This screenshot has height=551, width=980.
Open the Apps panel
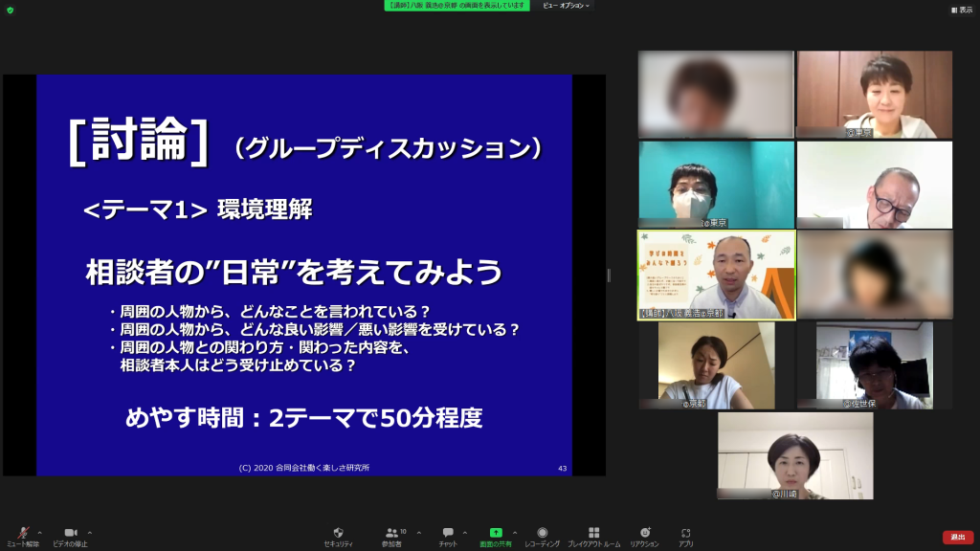coord(686,534)
